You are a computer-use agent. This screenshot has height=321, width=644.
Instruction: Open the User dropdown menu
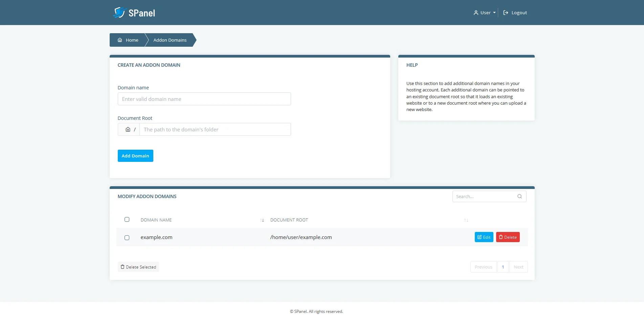point(484,13)
